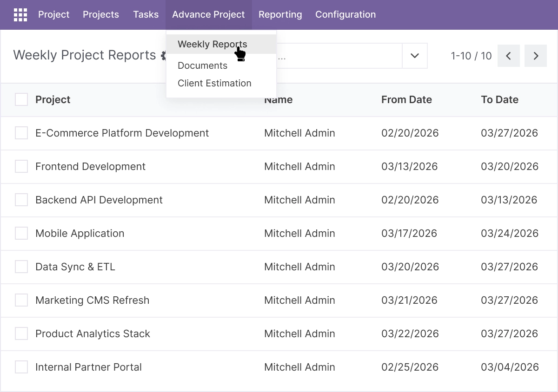The width and height of the screenshot is (558, 392).
Task: Sort by the To Date column header
Action: click(499, 99)
